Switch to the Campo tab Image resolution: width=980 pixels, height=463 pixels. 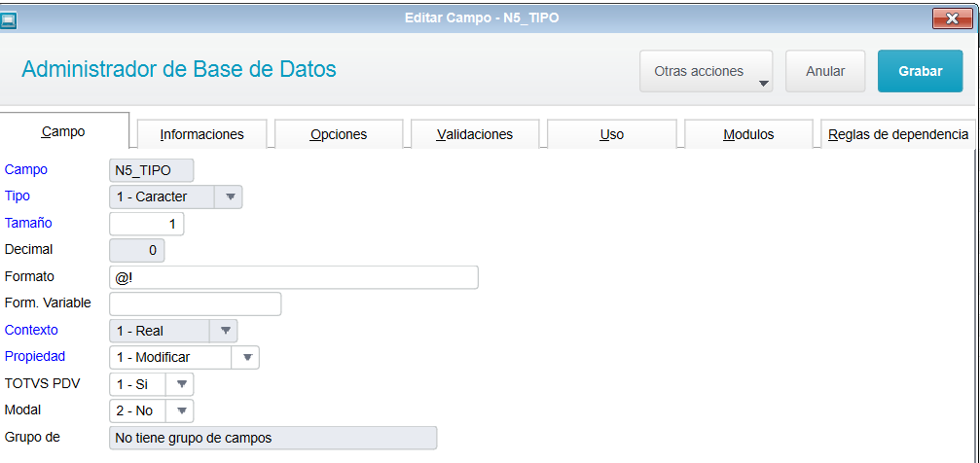click(64, 131)
